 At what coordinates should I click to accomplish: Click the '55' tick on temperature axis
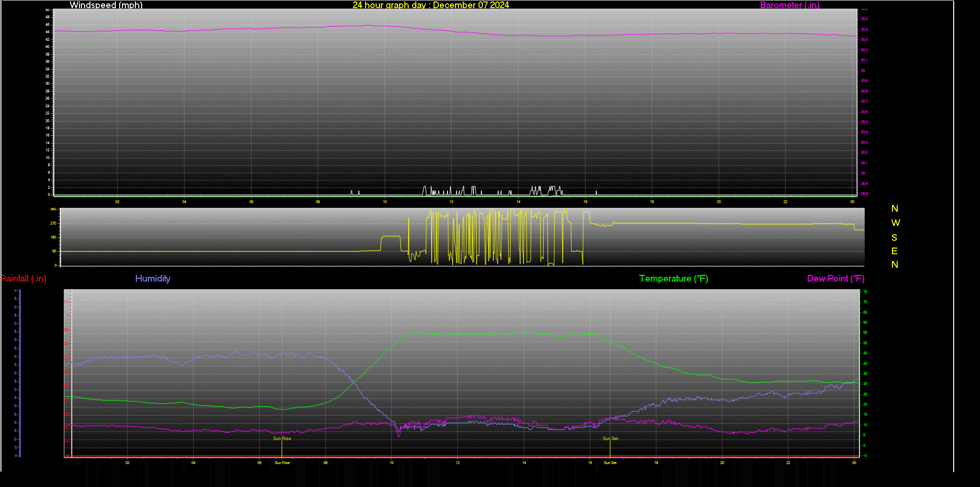[865, 333]
